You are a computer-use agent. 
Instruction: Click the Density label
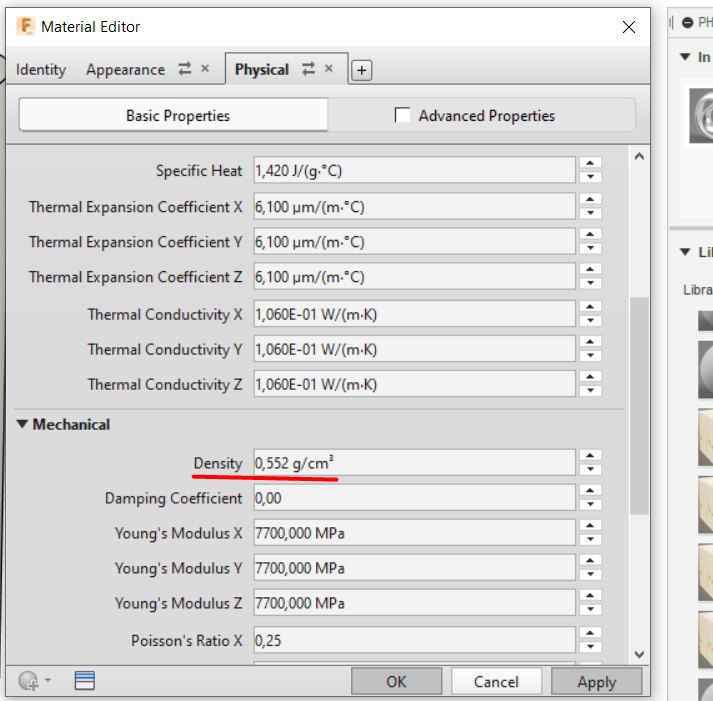218,463
